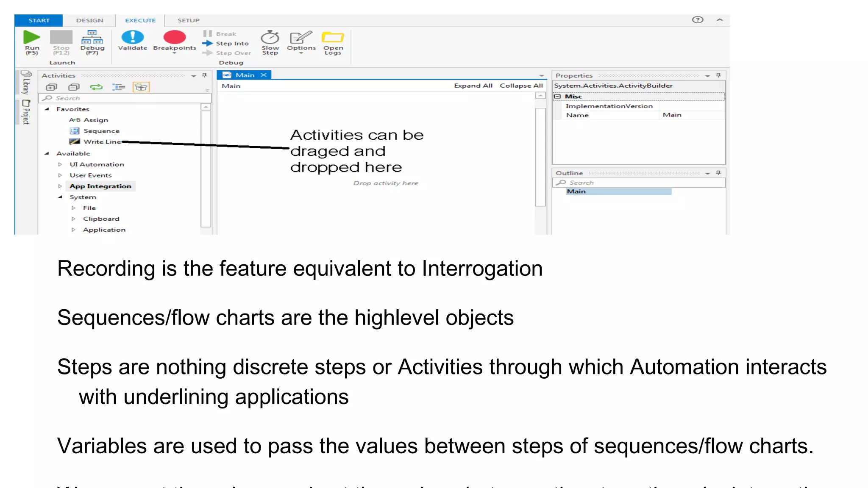Viewport: 868px width, 488px height.
Task: Click Expand All in the designer header
Action: coord(473,86)
